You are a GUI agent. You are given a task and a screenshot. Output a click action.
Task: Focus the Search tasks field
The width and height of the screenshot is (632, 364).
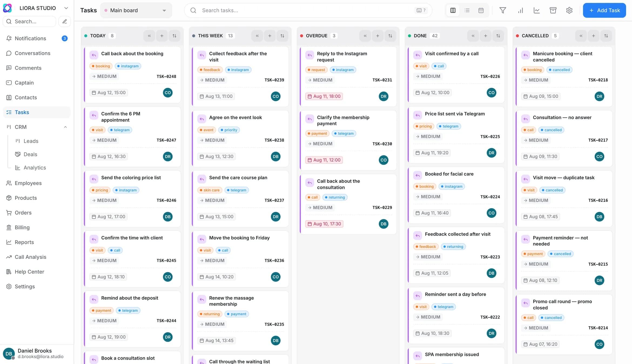pyautogui.click(x=308, y=10)
